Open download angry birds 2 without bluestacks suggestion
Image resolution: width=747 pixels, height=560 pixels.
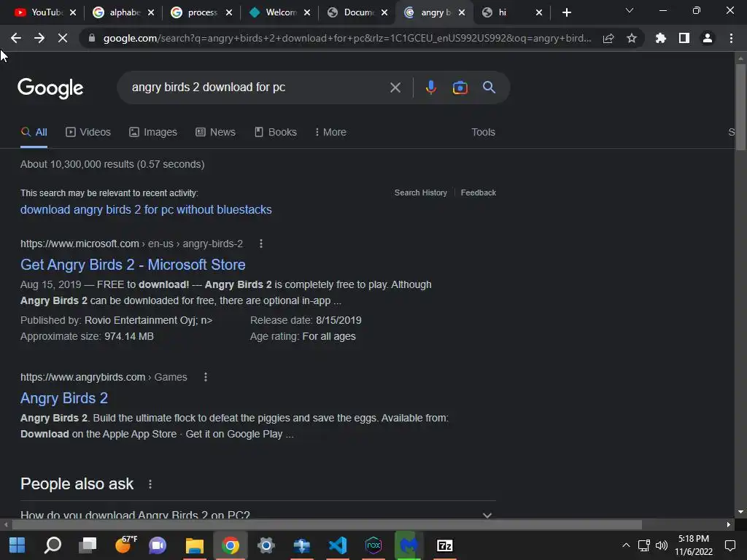146,210
